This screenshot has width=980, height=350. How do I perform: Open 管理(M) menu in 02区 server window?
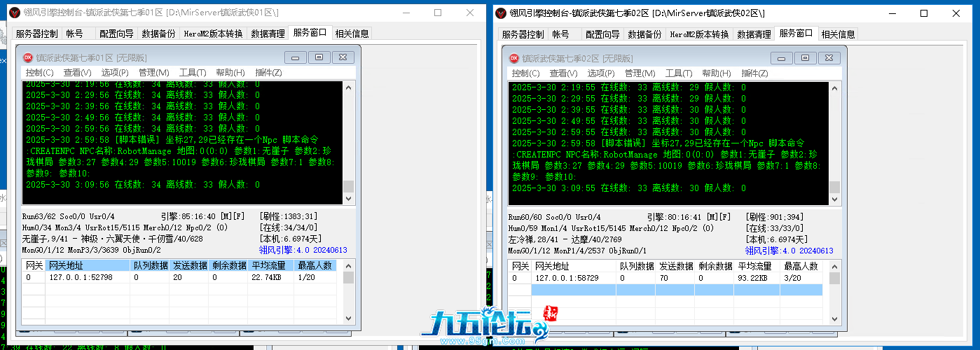[x=640, y=73]
